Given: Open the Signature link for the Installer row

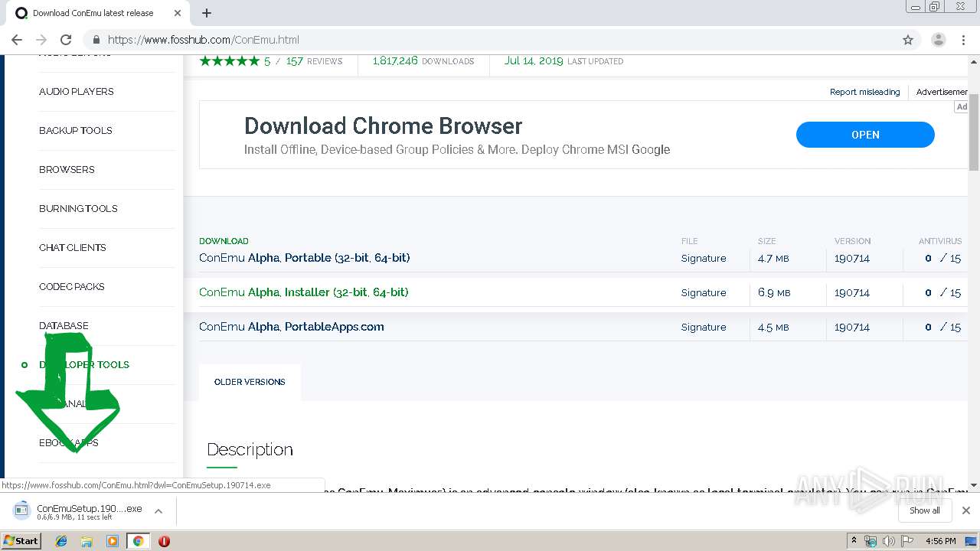Looking at the screenshot, I should pos(704,293).
